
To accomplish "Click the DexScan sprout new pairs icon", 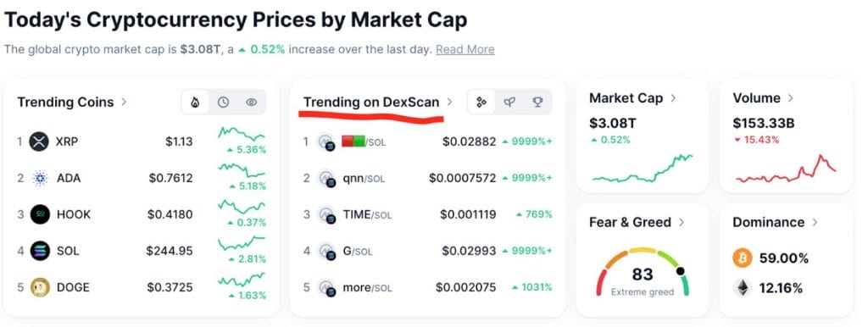I will point(509,103).
